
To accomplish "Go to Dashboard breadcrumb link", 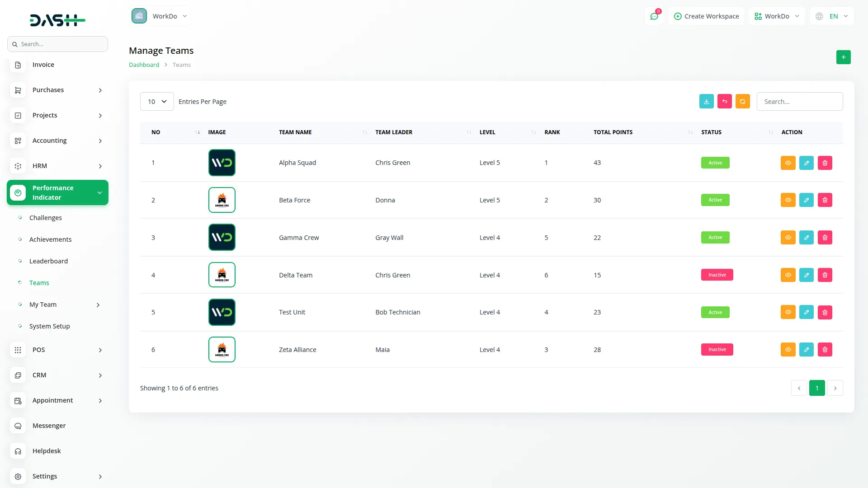I will coord(144,65).
